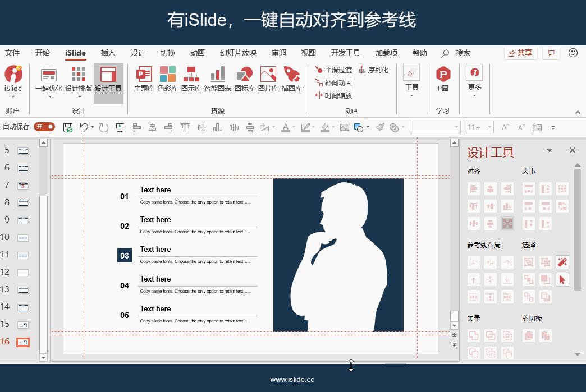Click the font color A button

286,128
